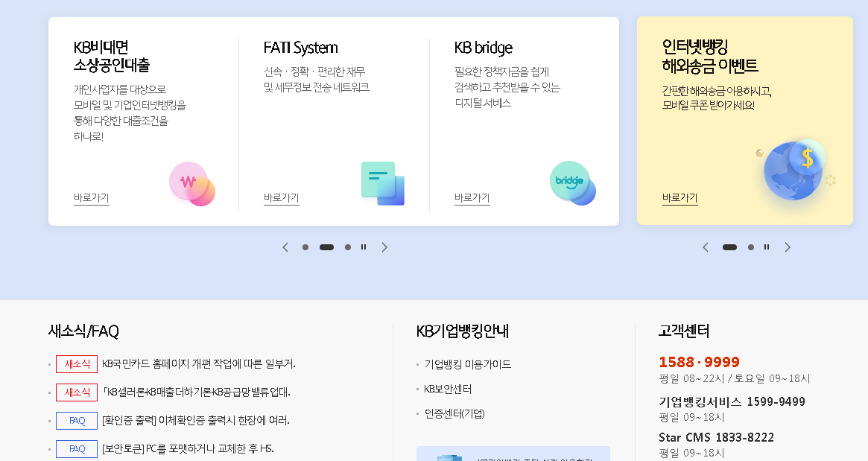Click FAQ badge beside 보안토큰 item

pyautogui.click(x=77, y=449)
